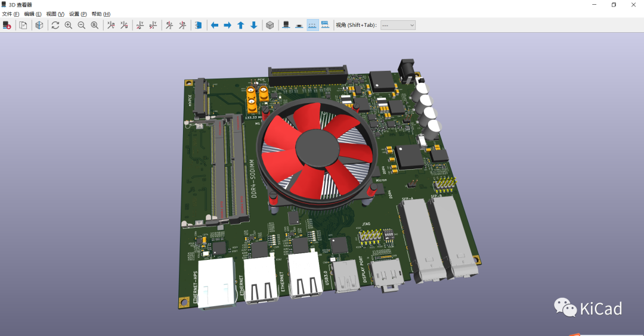644x336 pixels.
Task: Pan board up with blue arrow
Action: [241, 25]
